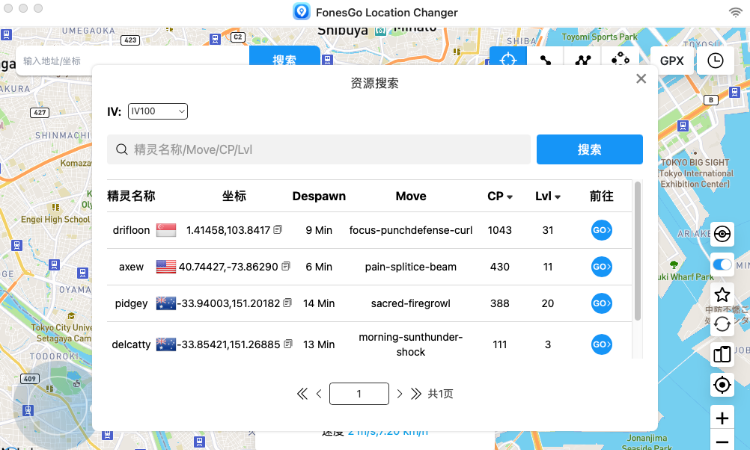This screenshot has width=750, height=450.
Task: Sort results by Lvl column
Action: [548, 196]
